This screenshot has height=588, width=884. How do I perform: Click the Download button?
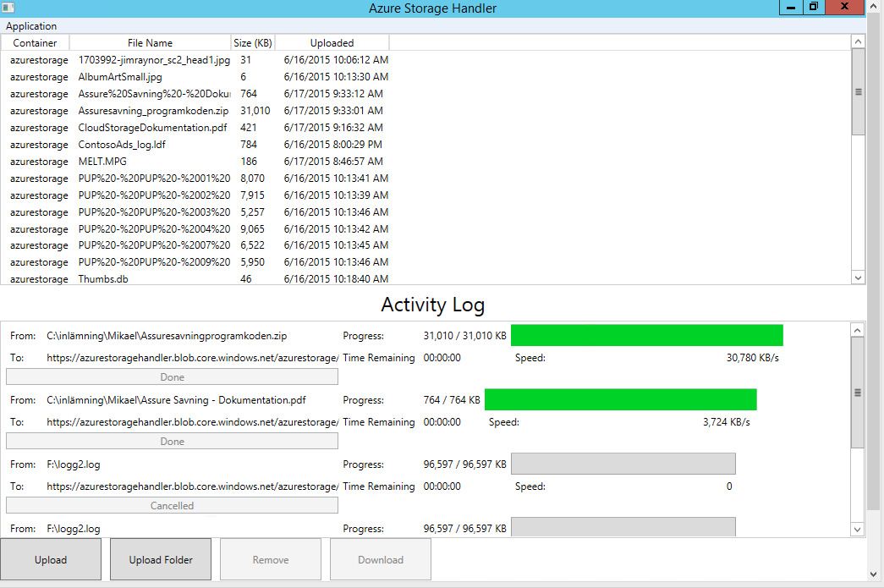click(381, 559)
